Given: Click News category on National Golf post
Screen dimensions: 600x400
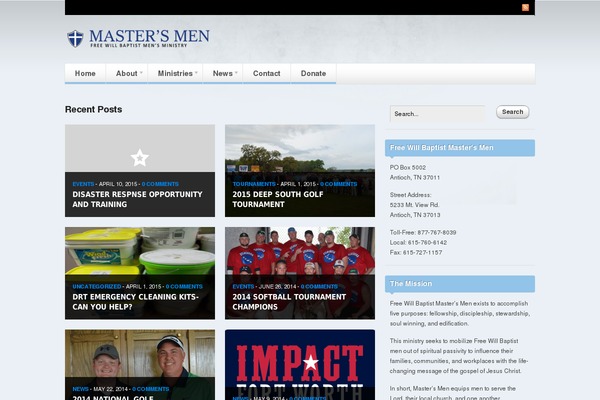Looking at the screenshot, I should (x=80, y=389).
